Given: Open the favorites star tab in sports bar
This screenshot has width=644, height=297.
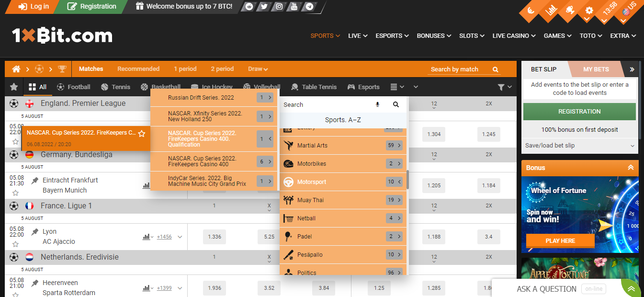Looking at the screenshot, I should (x=13, y=87).
